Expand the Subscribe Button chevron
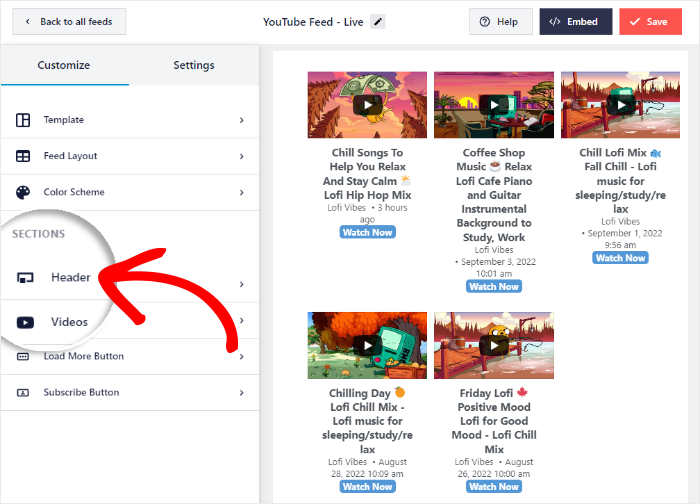 point(242,393)
